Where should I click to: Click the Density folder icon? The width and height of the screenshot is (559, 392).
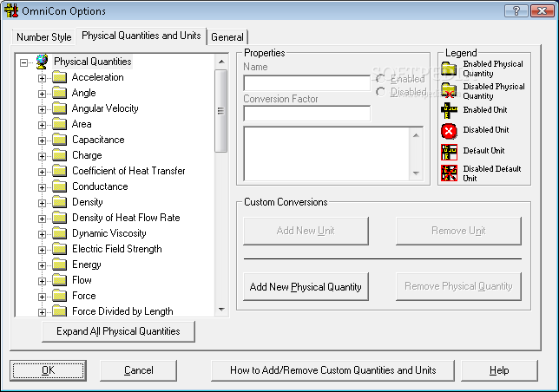click(59, 202)
